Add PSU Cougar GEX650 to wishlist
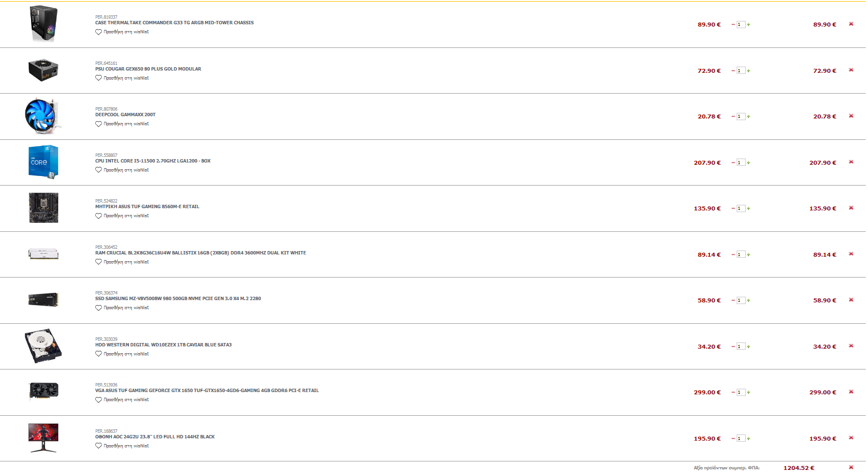Screen dimensions: 868x475 click(122, 78)
